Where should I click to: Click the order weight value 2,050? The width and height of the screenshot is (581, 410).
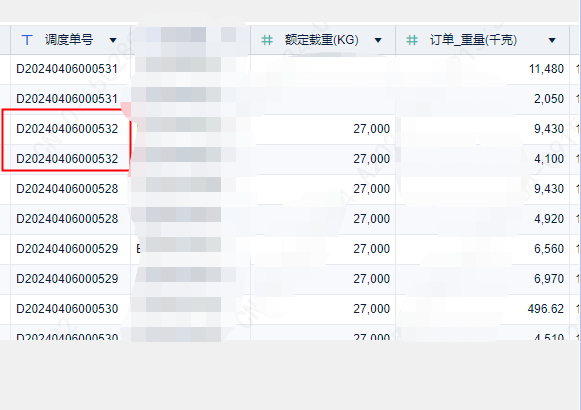[549, 99]
